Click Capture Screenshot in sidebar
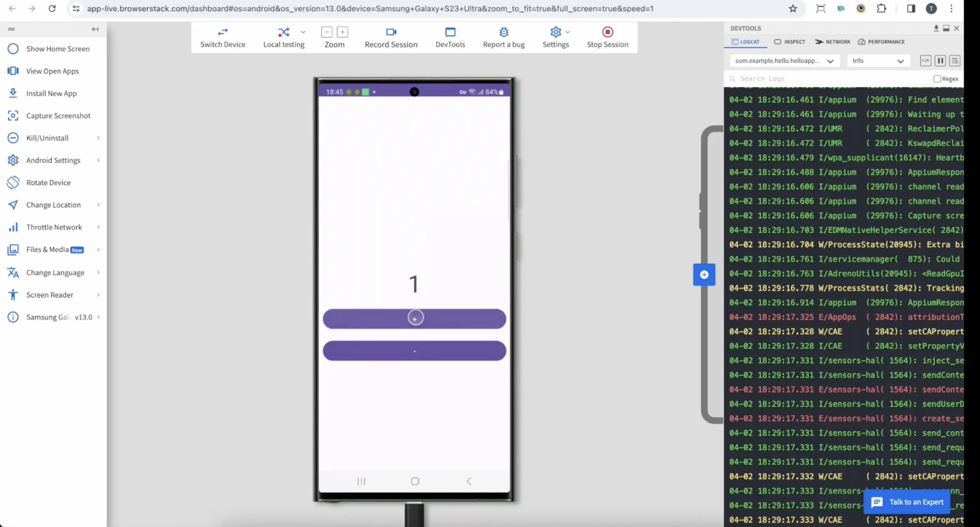The height and width of the screenshot is (527, 980). (x=58, y=115)
